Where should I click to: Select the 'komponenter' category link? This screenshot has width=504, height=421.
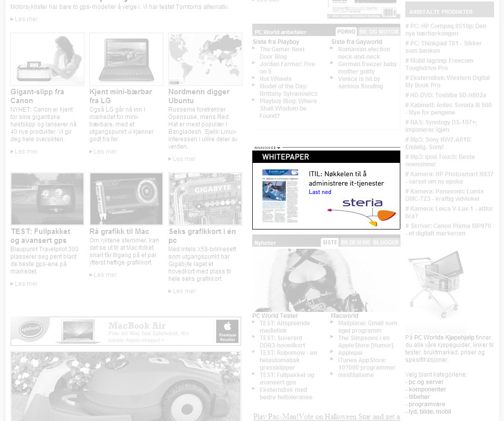coord(427,389)
